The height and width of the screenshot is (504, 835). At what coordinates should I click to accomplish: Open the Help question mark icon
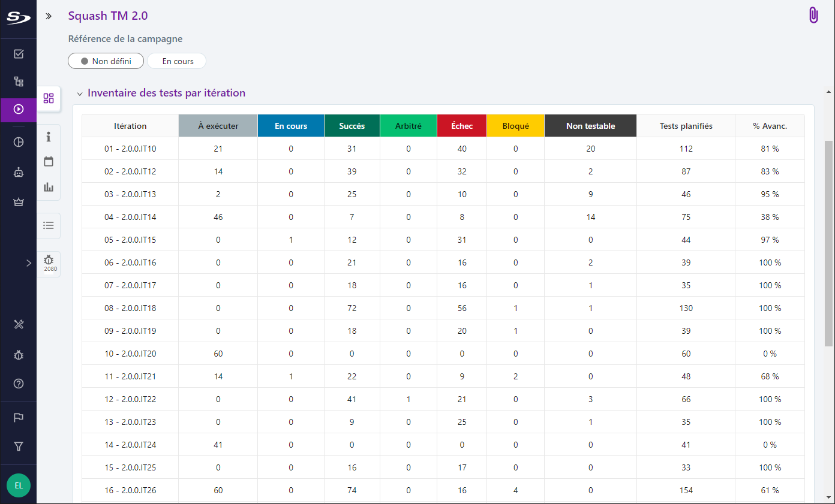(x=19, y=384)
